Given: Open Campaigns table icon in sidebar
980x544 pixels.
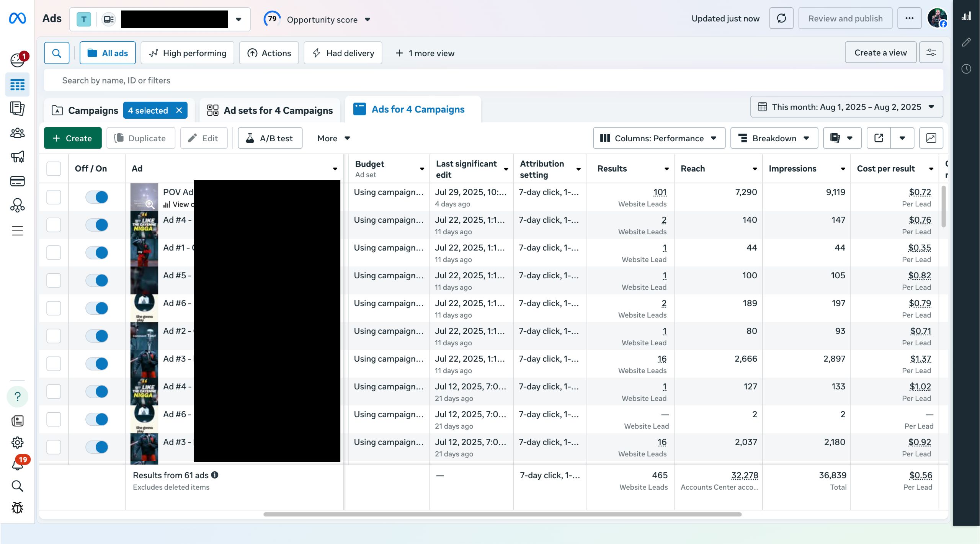Looking at the screenshot, I should pos(17,85).
